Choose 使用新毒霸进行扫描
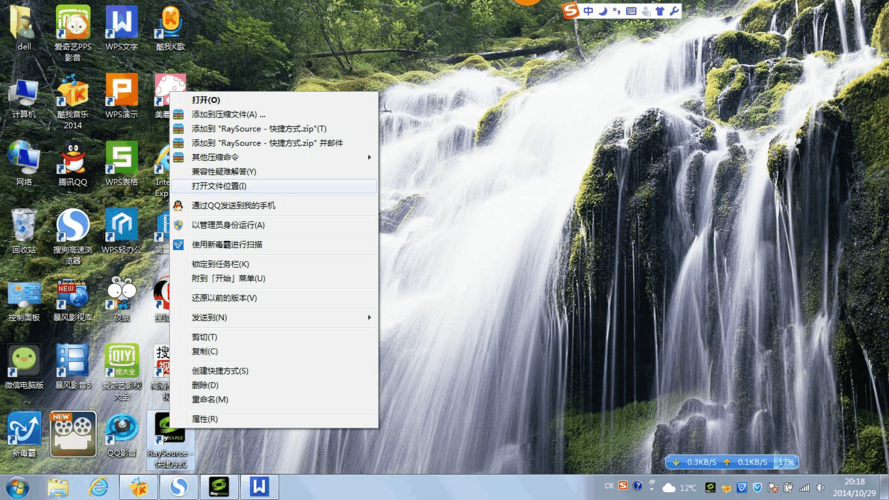Image resolution: width=889 pixels, height=500 pixels. (274, 244)
